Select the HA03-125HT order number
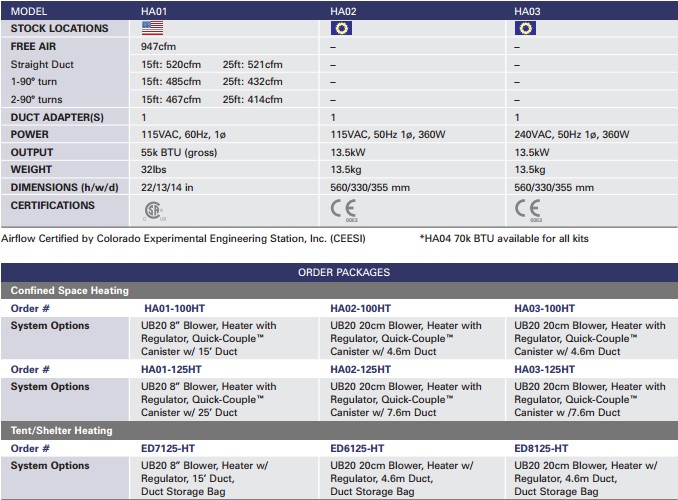 click(544, 369)
